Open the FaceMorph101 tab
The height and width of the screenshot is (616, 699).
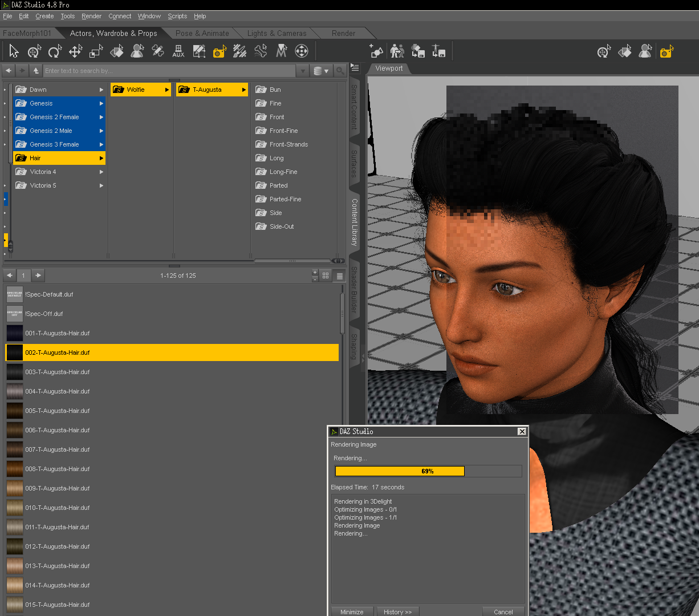click(x=27, y=33)
